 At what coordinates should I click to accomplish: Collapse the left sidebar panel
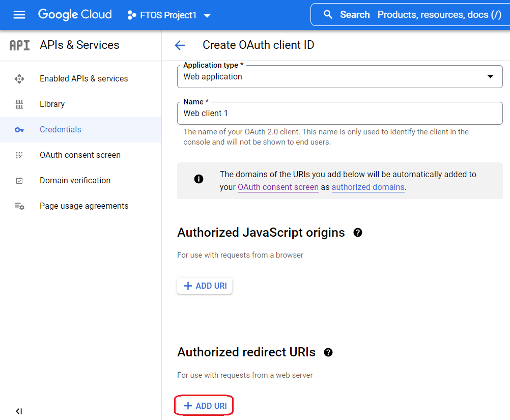pyautogui.click(x=19, y=411)
